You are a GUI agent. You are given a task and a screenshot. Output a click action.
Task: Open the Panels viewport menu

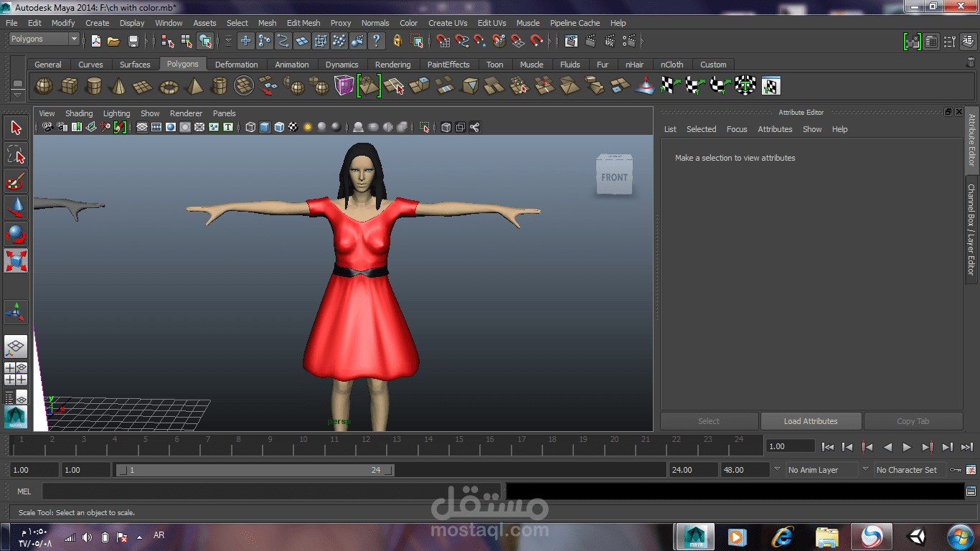coord(224,113)
